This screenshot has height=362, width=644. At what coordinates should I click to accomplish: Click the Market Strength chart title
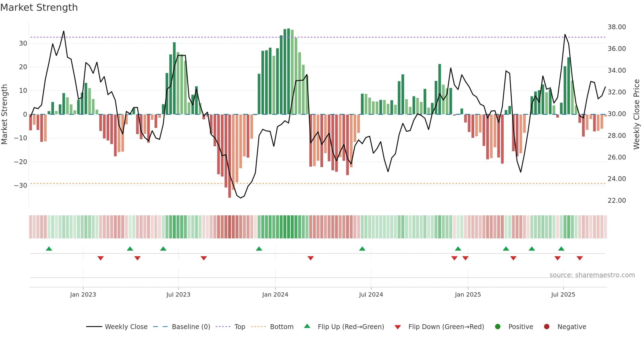tap(39, 8)
